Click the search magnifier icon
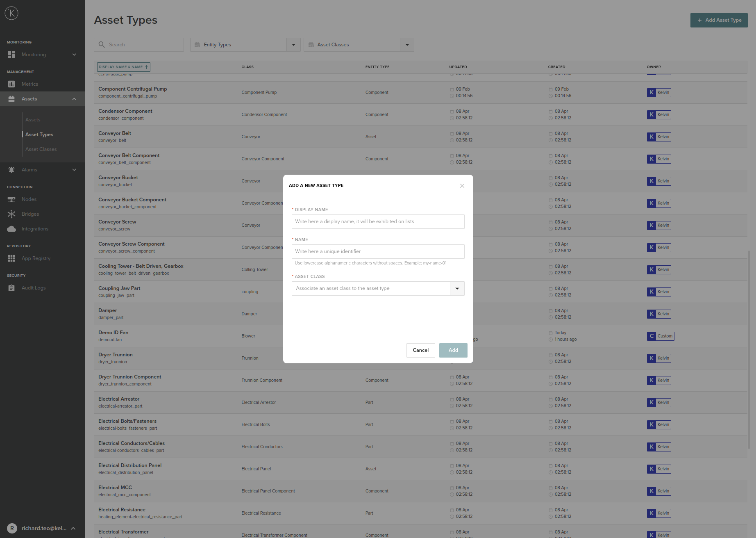This screenshot has height=538, width=756. pyautogui.click(x=101, y=44)
